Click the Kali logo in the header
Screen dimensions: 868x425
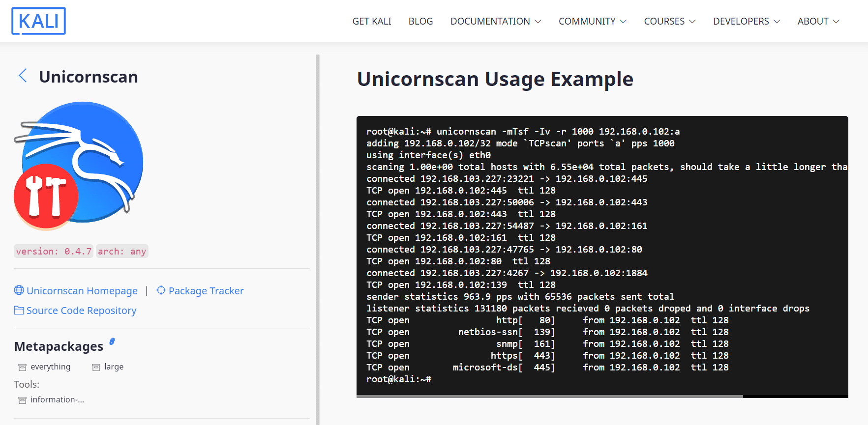(38, 21)
